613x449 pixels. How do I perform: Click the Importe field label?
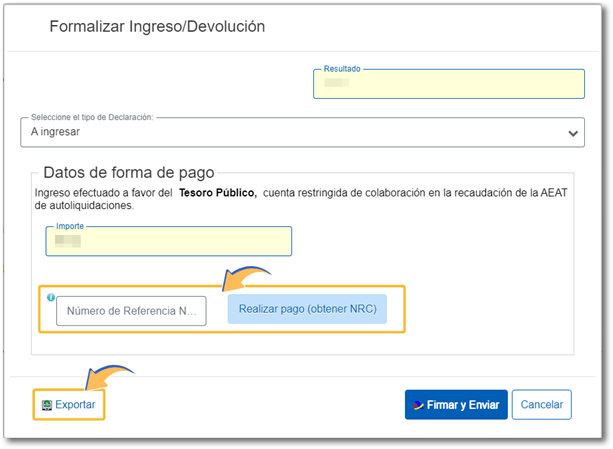pos(70,227)
